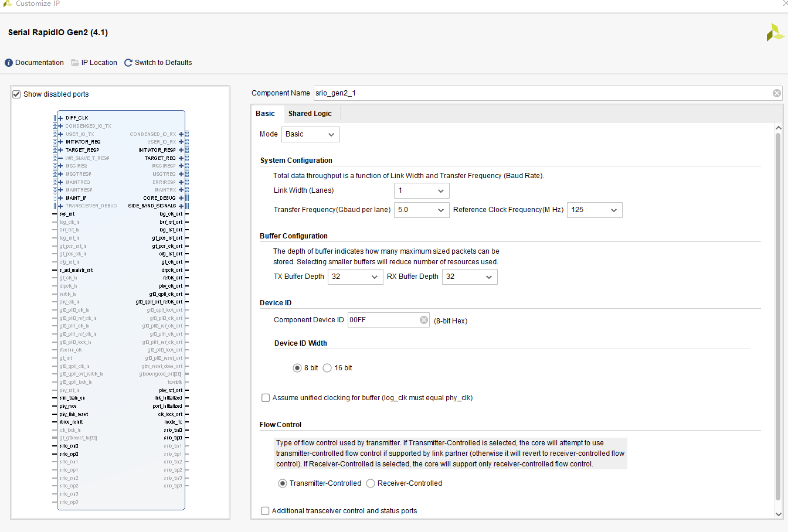Enable Assume unified clocking for buffer
Screen dimensions: 788x532
tap(266, 398)
